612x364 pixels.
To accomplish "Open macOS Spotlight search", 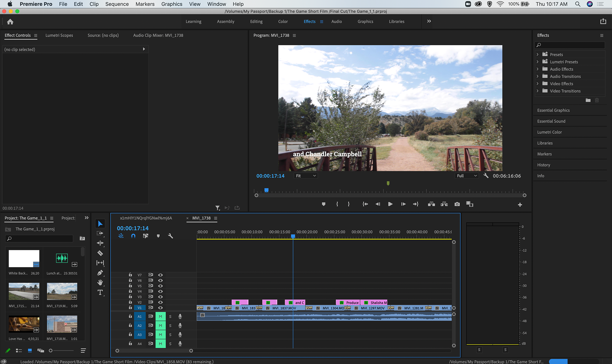I will click(x=578, y=4).
